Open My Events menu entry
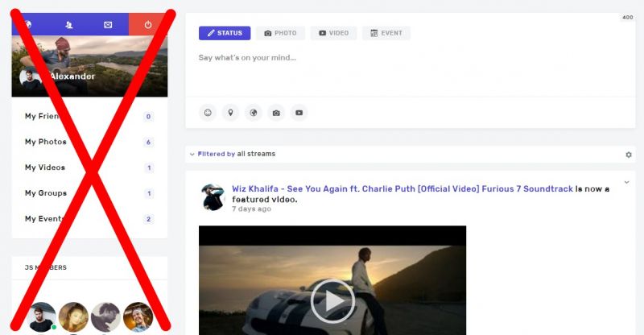Screen dimensions: 644x335 click(43, 219)
